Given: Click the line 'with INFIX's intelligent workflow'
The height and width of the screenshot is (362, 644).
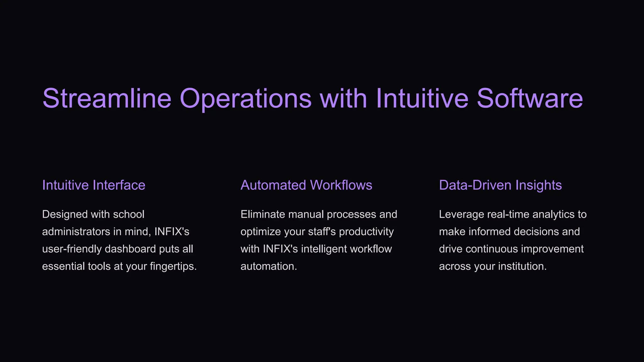Looking at the screenshot, I should (316, 249).
